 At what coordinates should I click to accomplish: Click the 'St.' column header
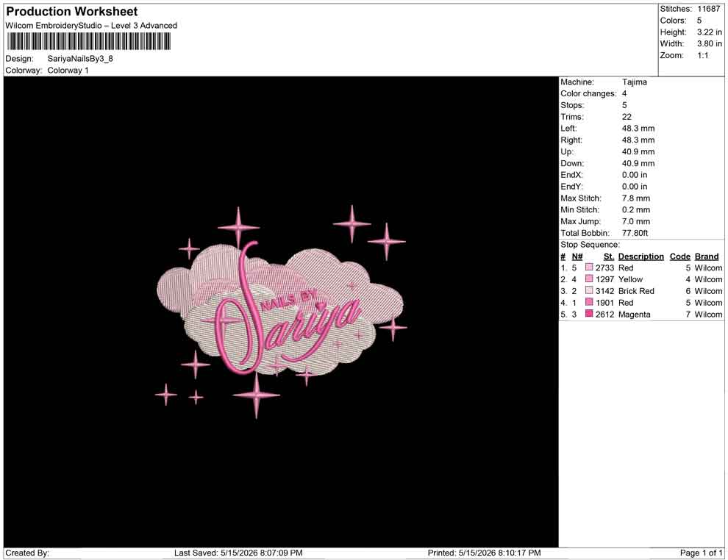point(609,256)
